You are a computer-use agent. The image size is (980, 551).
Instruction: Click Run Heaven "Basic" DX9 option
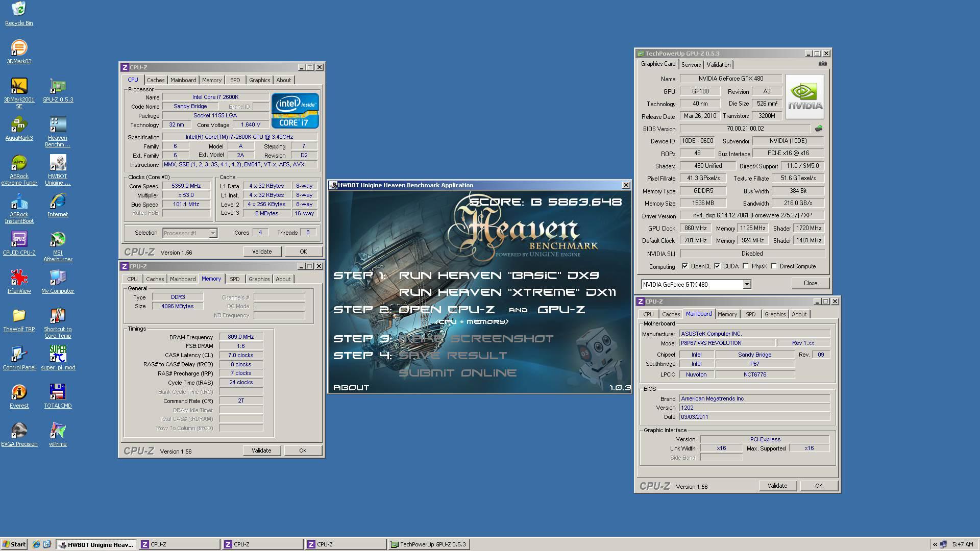(499, 275)
